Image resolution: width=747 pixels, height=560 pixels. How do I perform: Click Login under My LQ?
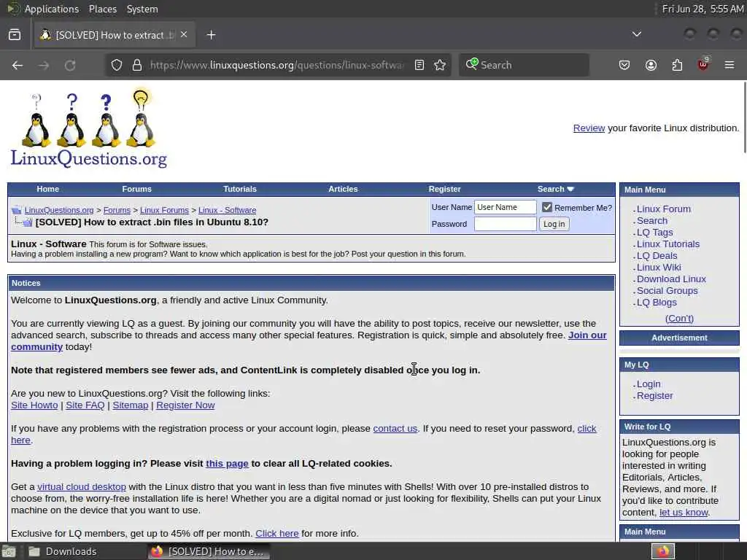pyautogui.click(x=649, y=384)
